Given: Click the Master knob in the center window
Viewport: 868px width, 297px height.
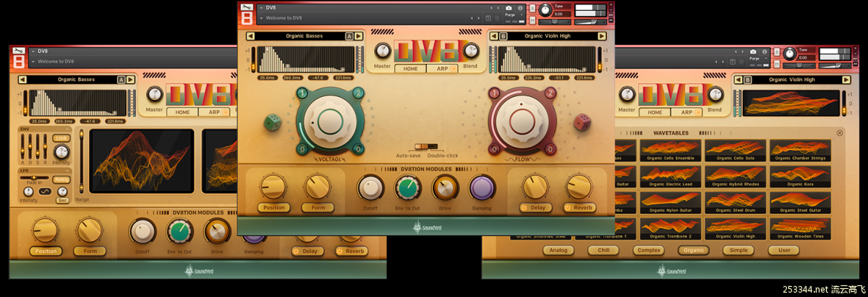Looking at the screenshot, I should point(382,51).
